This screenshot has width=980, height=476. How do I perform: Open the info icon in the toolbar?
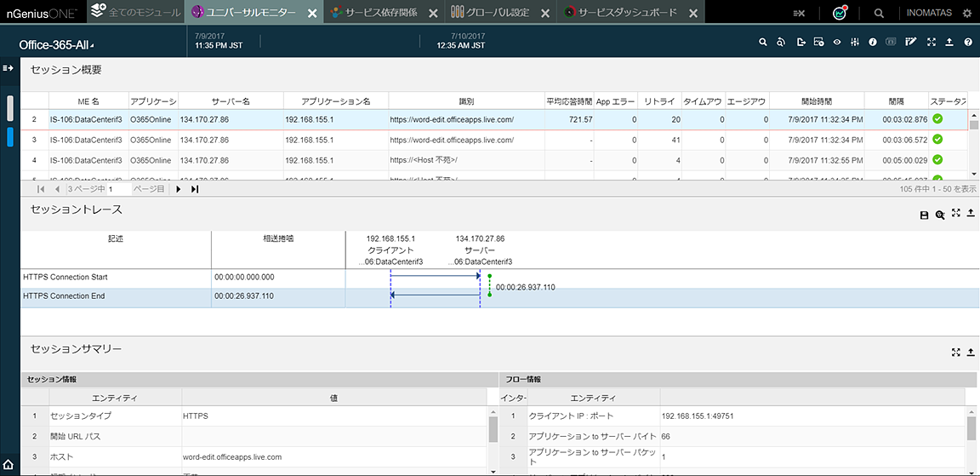[873, 42]
